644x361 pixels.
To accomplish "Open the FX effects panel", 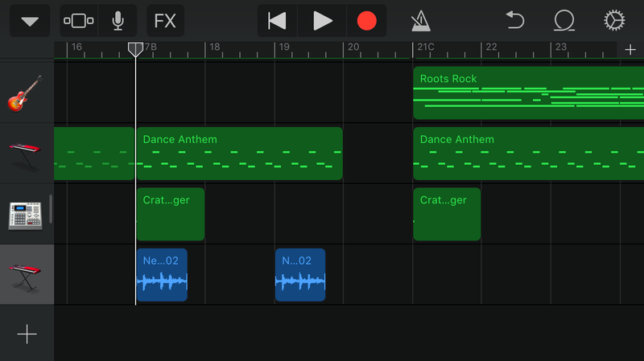I will (165, 21).
